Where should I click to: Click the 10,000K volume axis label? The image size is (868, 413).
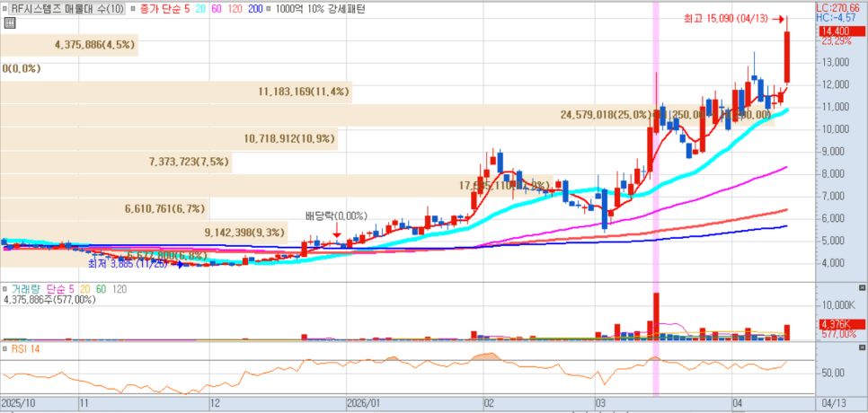coord(840,306)
